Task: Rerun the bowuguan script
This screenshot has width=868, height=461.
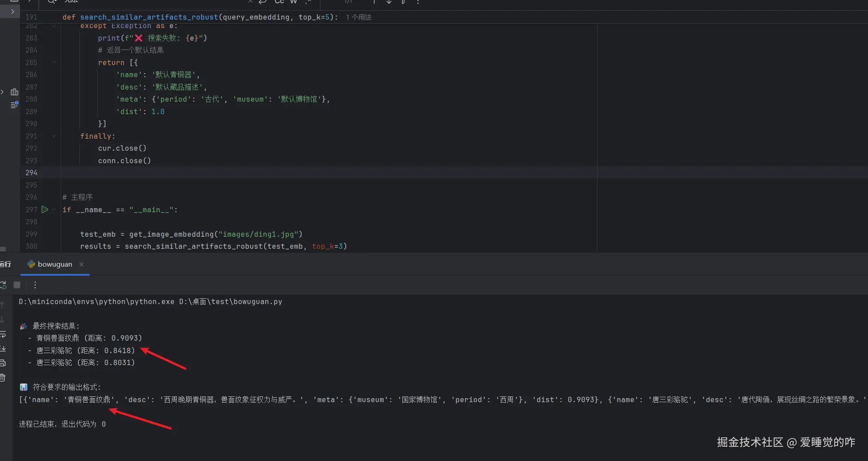Action: (x=4, y=285)
